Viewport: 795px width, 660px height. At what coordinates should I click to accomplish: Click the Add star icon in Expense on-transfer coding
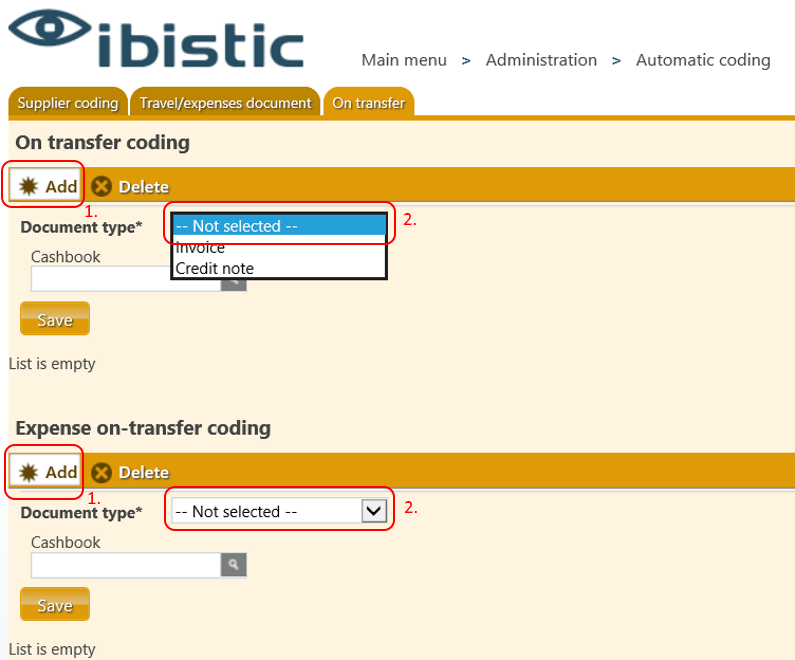(28, 472)
